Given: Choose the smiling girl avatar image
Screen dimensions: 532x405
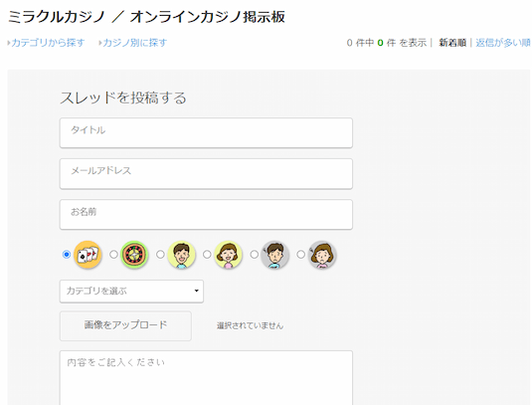Looking at the screenshot, I should tap(229, 255).
